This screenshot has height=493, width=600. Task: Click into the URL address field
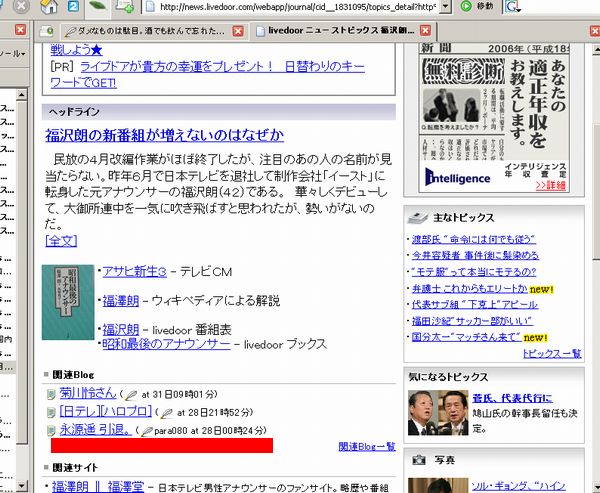coord(292,7)
